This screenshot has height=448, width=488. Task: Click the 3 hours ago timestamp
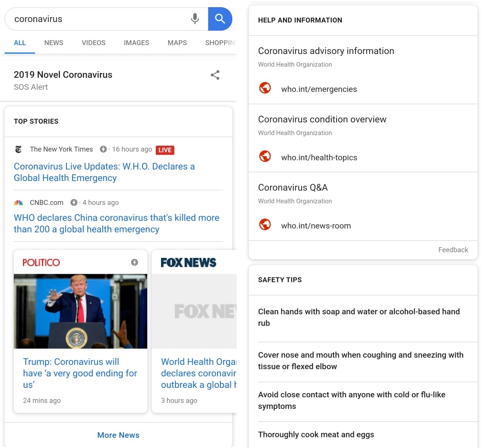(x=179, y=401)
